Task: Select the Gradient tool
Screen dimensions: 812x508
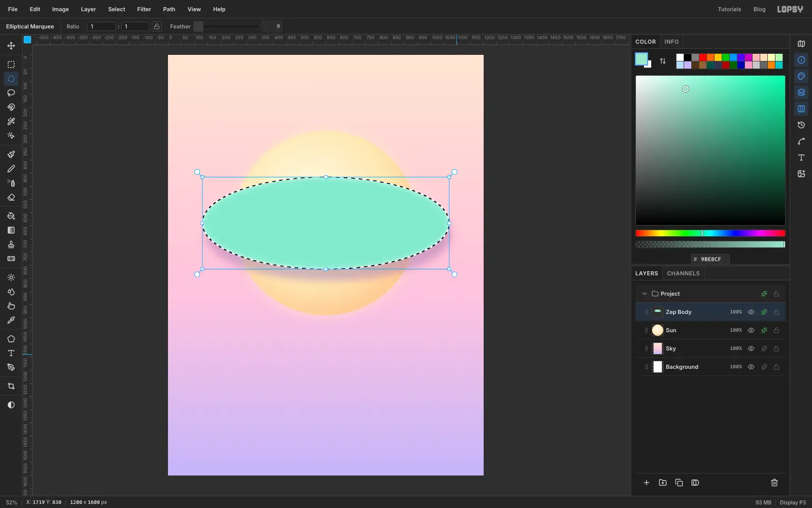Action: point(11,230)
